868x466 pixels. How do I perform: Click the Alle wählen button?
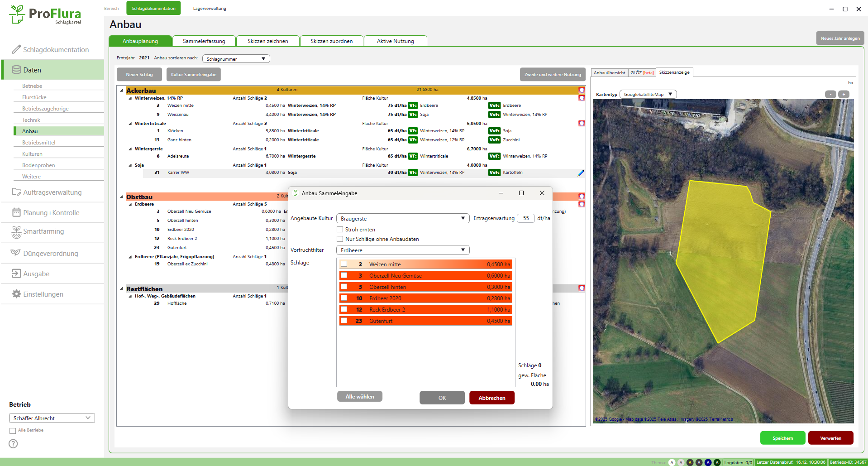pos(359,397)
